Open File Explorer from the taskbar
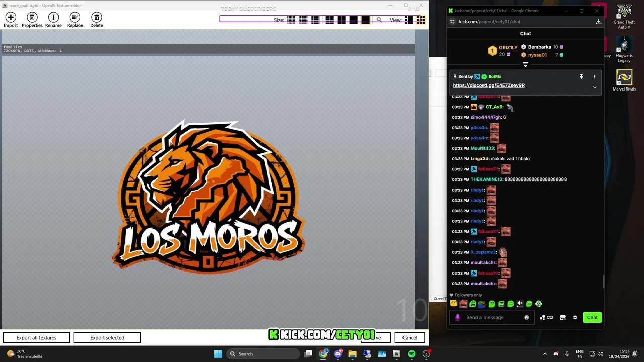Viewport: 644px width, 362px height. pyautogui.click(x=352, y=354)
